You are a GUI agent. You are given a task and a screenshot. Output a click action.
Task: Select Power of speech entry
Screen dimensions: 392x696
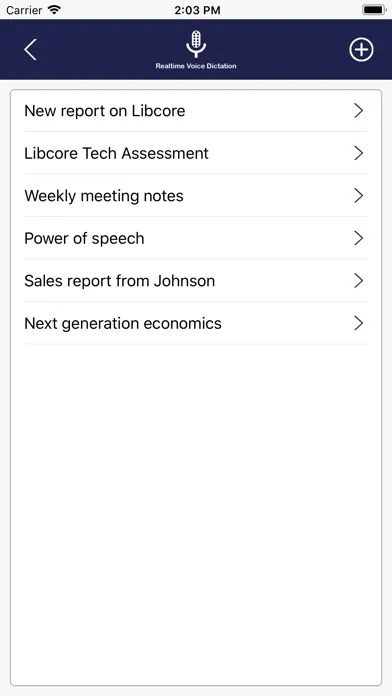click(x=196, y=238)
